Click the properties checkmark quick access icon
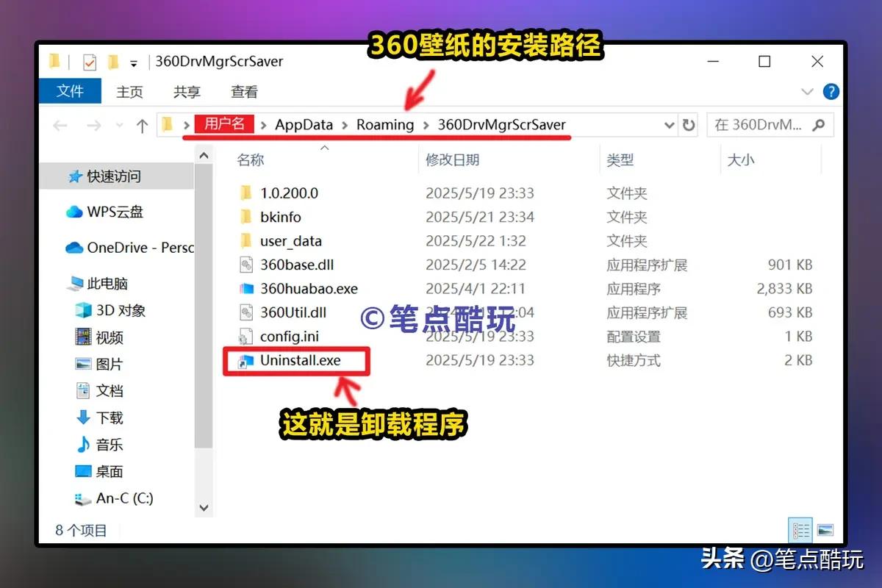Image resolution: width=882 pixels, height=588 pixels. [x=89, y=62]
